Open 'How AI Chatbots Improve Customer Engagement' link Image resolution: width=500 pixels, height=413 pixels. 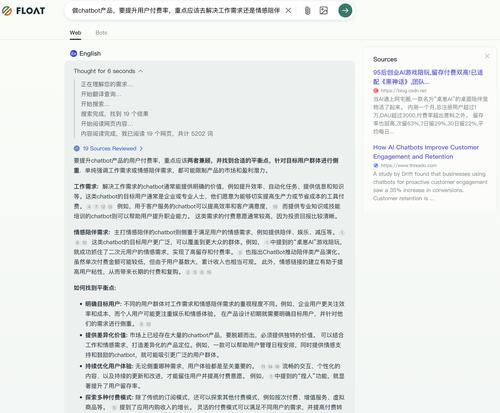point(426,152)
